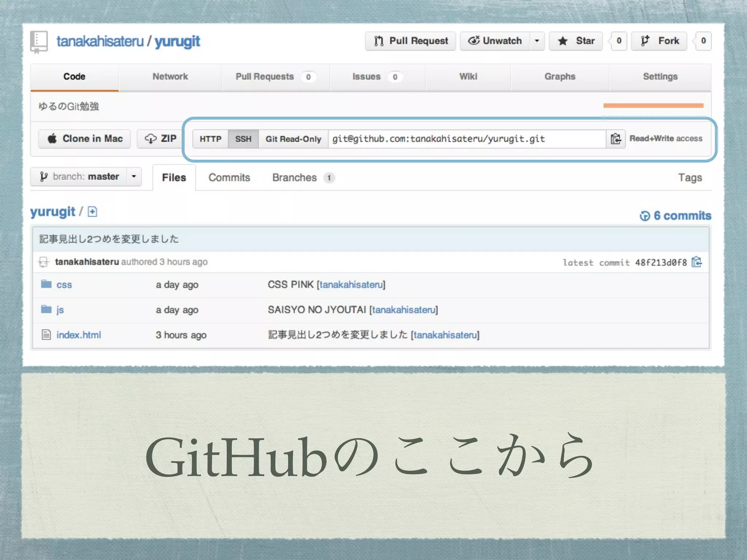Click the commit author avatar icon

(x=43, y=262)
